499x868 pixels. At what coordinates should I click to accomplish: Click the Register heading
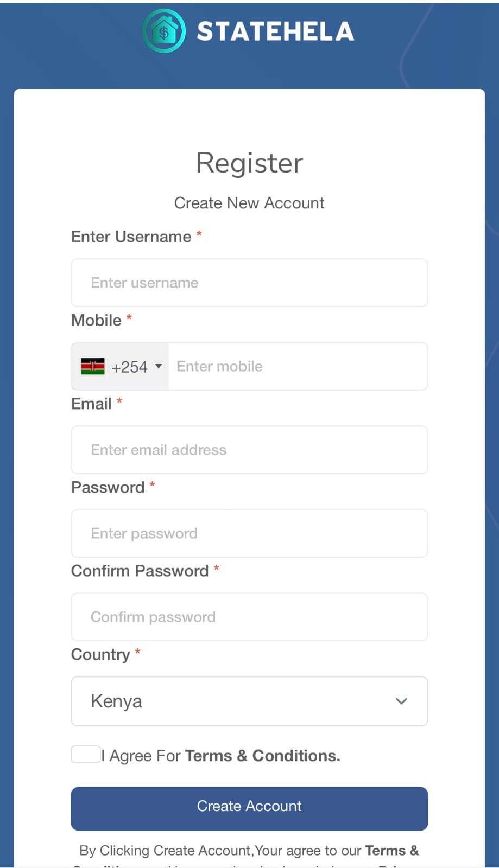pos(249,163)
